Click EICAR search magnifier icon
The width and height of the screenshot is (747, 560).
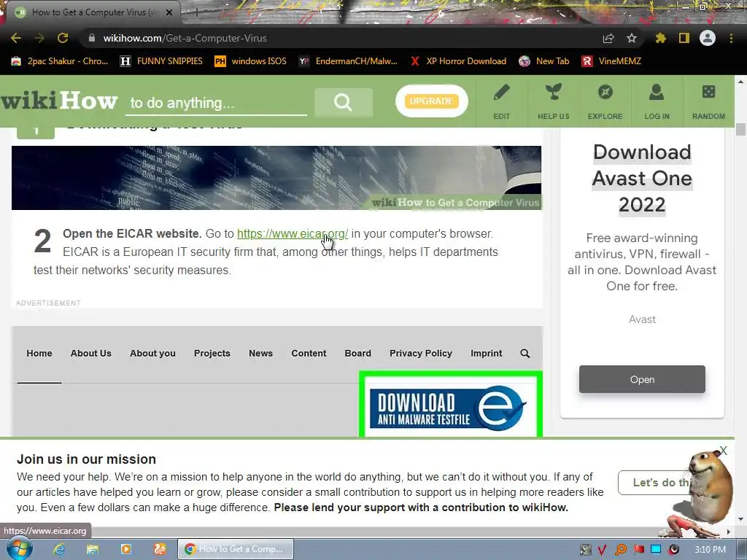coord(525,354)
